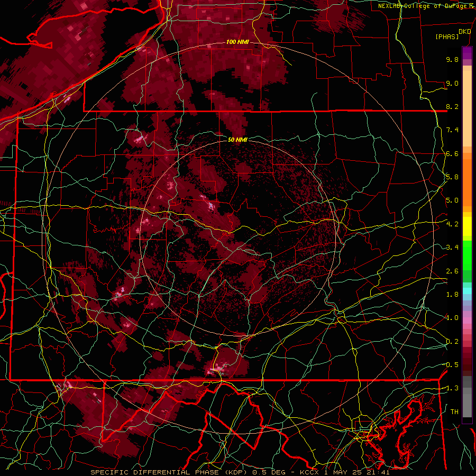Click the 7.4 scale value label

pos(452,130)
